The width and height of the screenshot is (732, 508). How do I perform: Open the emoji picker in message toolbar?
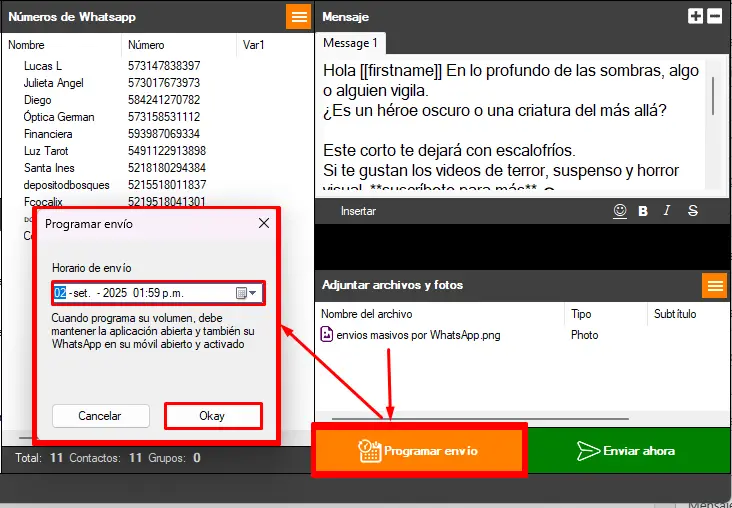(x=620, y=211)
